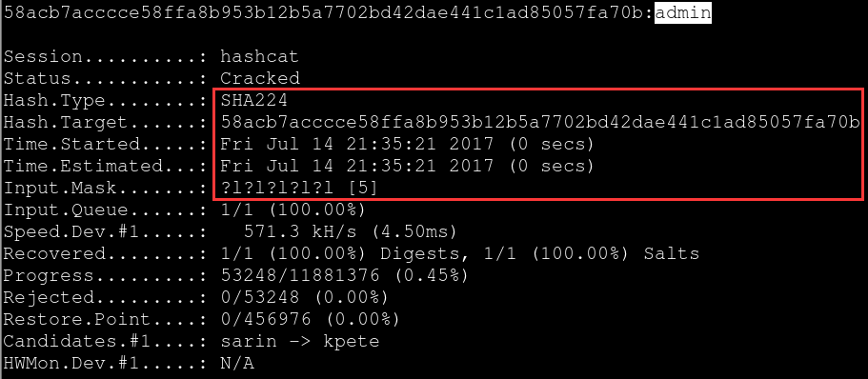The width and height of the screenshot is (868, 379).
Task: Click the highlighted admin password text
Action: click(x=682, y=12)
